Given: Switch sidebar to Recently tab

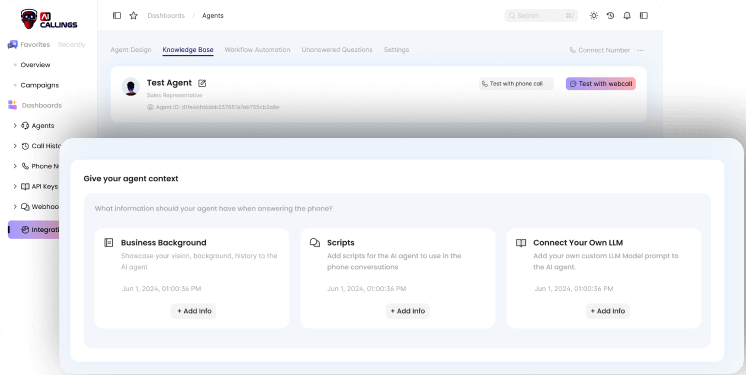Looking at the screenshot, I should (71, 45).
